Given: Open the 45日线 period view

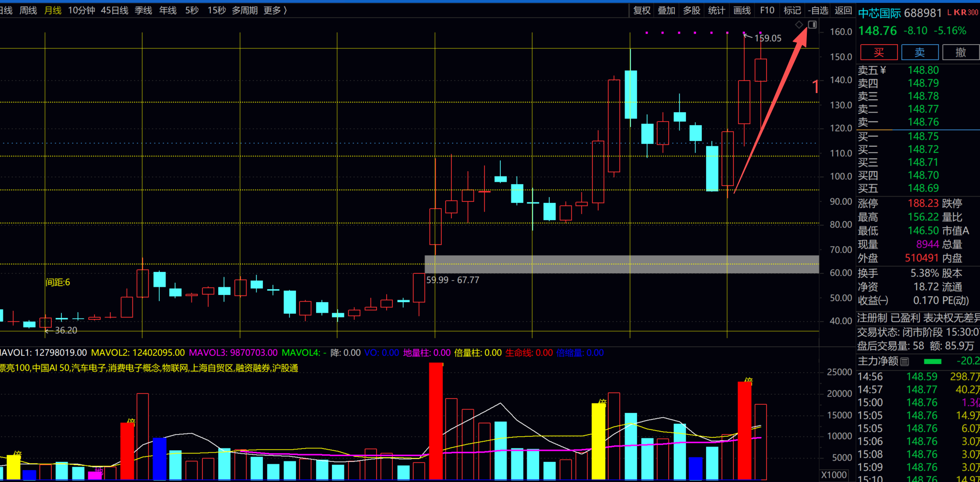Looking at the screenshot, I should (115, 10).
